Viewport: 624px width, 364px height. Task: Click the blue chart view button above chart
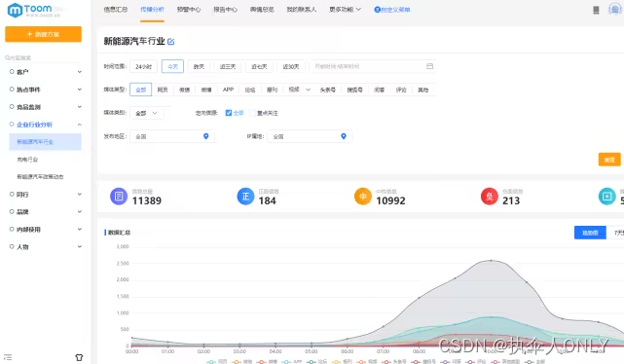pyautogui.click(x=590, y=233)
